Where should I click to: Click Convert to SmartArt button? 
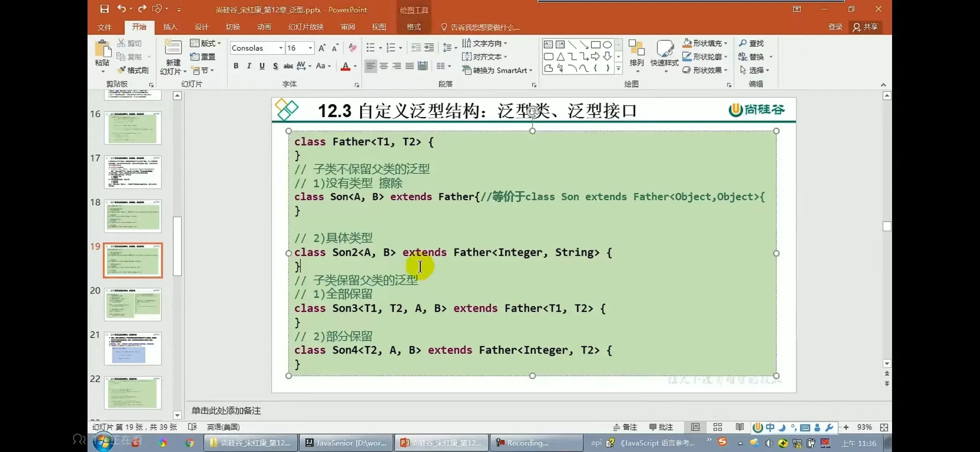pos(497,70)
